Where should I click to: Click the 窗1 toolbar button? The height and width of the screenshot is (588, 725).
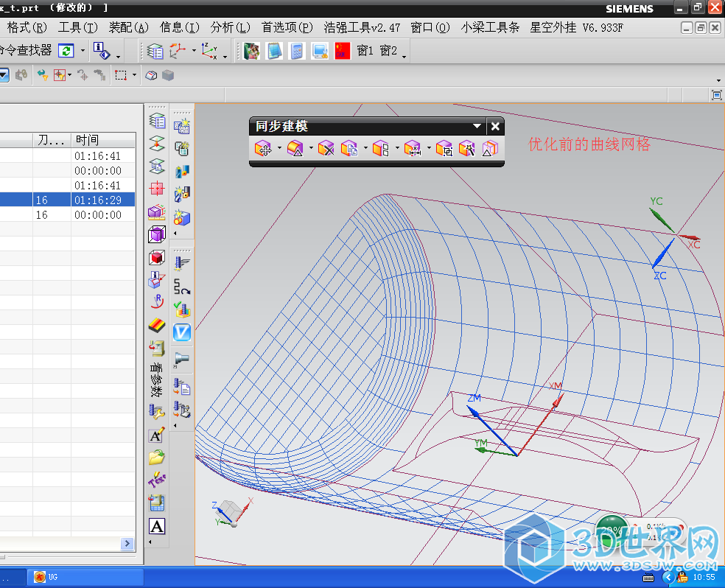click(x=365, y=51)
